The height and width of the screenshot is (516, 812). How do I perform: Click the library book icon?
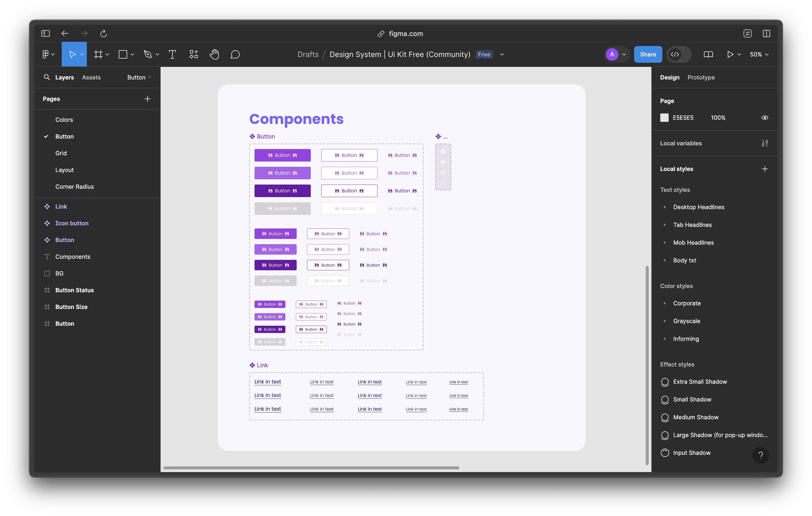click(708, 54)
